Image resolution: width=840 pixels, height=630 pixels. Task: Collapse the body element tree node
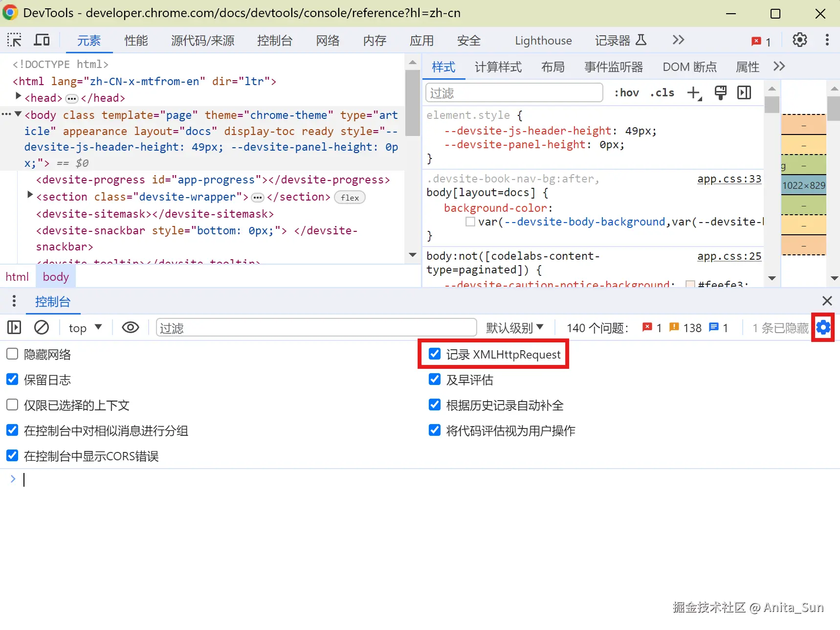pos(18,114)
